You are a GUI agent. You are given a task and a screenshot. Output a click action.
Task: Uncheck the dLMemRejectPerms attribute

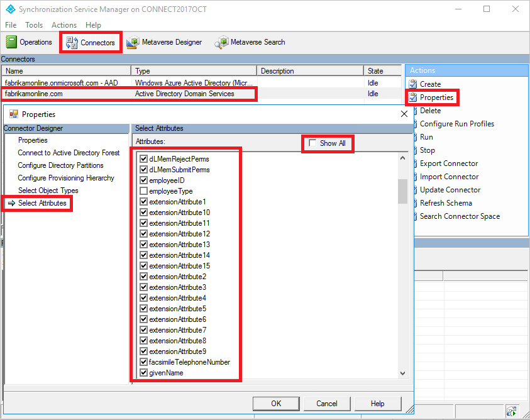tap(143, 159)
